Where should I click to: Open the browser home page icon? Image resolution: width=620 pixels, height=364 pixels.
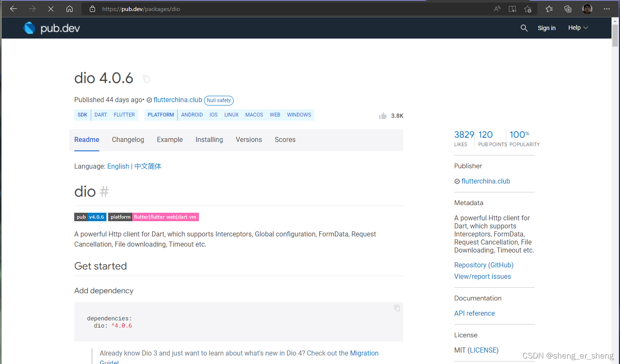click(x=70, y=9)
